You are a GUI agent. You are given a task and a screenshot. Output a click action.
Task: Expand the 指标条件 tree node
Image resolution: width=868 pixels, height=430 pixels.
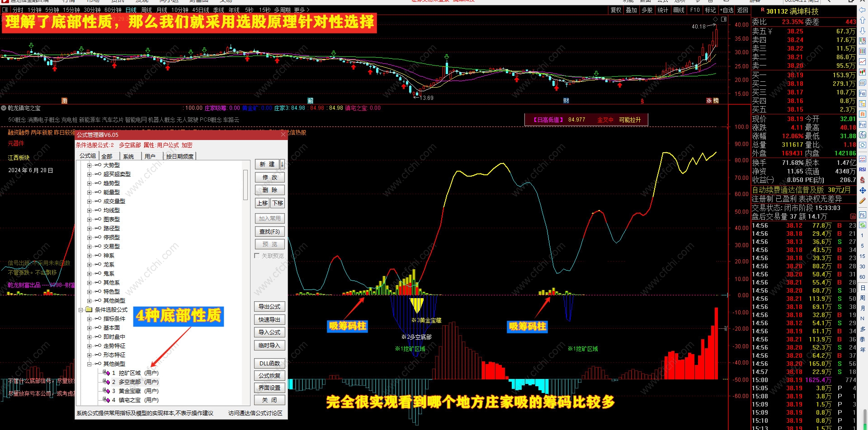(x=89, y=318)
